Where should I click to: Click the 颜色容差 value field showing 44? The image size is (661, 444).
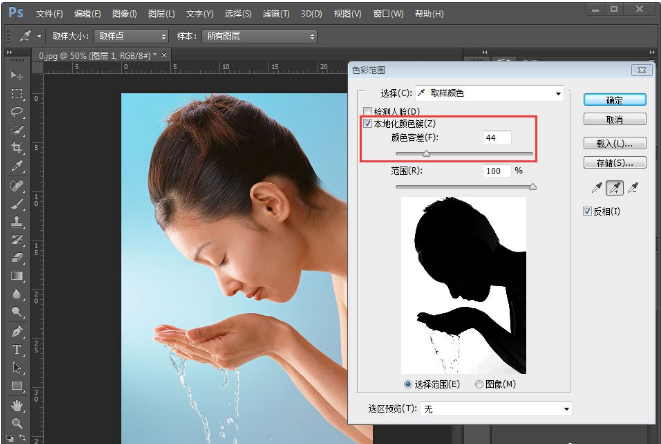click(x=497, y=137)
